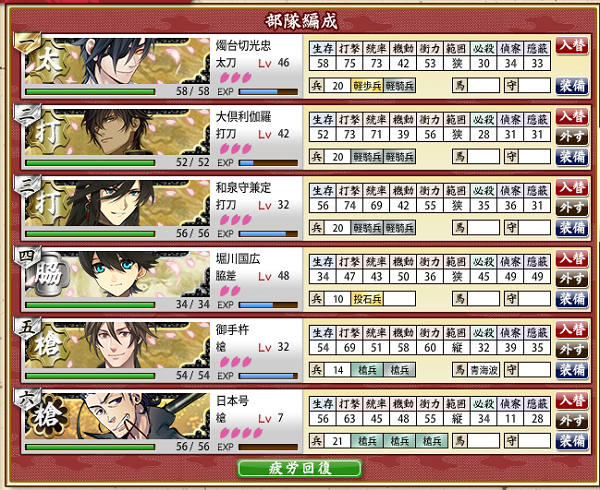Click 和泉守兼定's character portrait
This screenshot has width=600, height=490.
pos(117,203)
